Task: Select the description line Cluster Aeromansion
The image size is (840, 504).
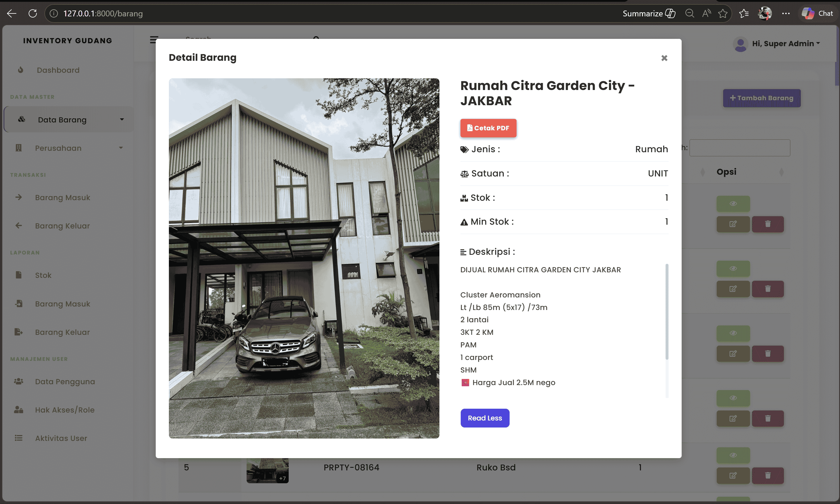Action: 500,295
